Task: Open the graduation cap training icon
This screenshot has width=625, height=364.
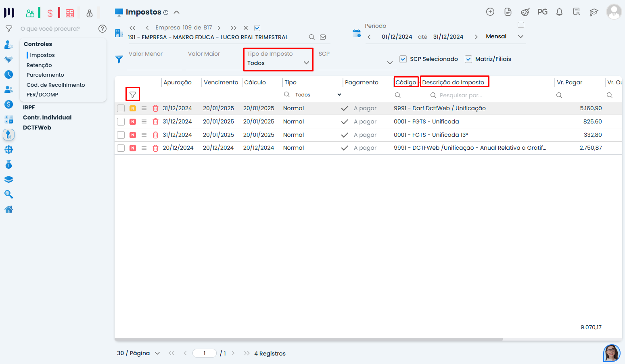Action: click(594, 12)
